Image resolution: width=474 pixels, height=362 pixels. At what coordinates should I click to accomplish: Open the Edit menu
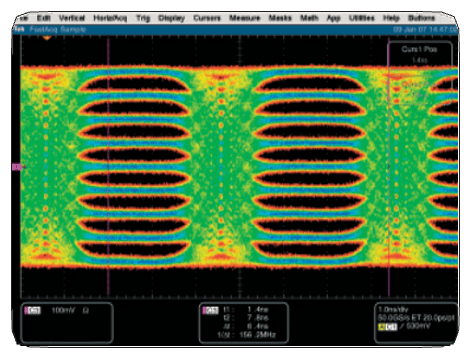44,18
